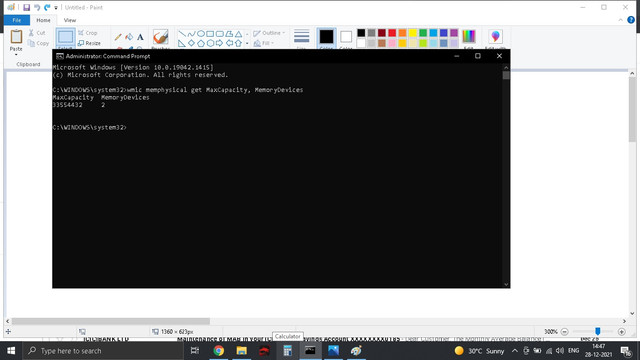
Task: Switch to the View ribbon tab
Action: click(70, 20)
